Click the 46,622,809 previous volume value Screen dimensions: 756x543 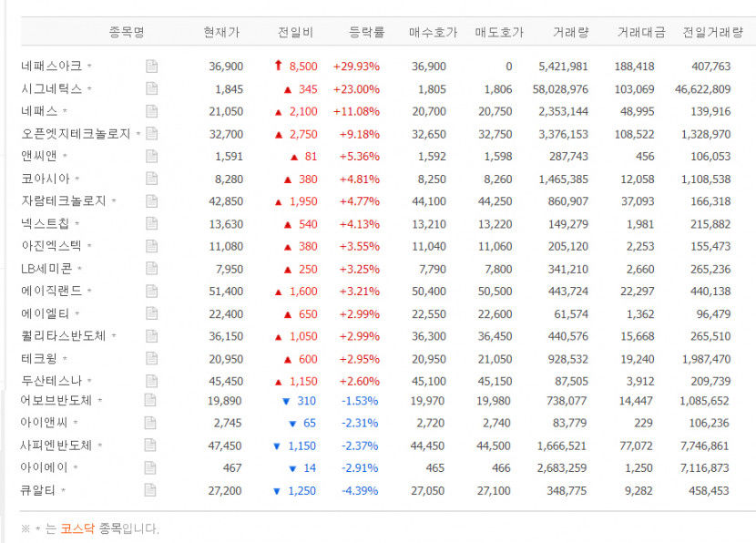pyautogui.click(x=702, y=89)
